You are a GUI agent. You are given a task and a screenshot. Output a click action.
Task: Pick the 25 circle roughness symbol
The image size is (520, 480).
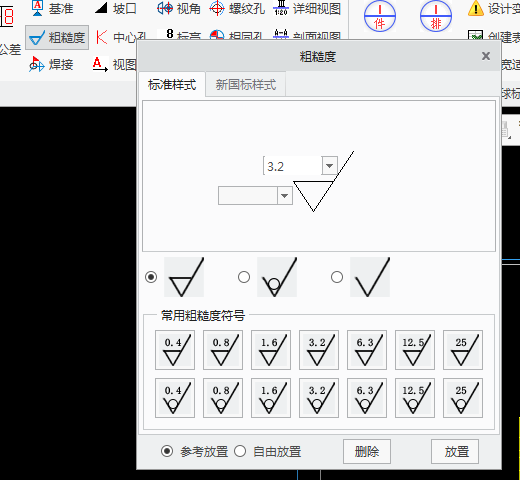(x=463, y=398)
